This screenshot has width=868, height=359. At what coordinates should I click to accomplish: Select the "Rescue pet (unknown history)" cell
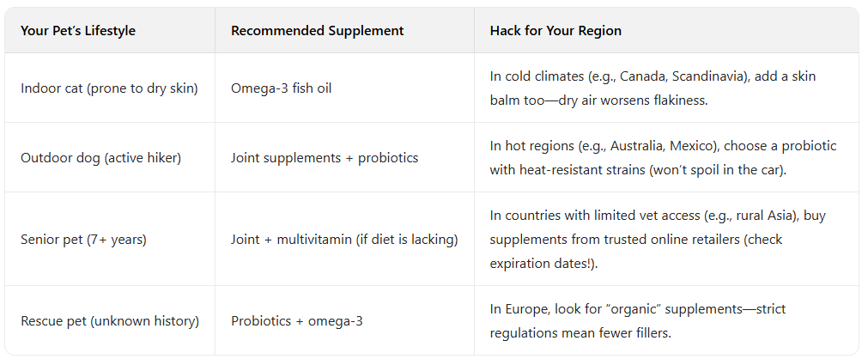click(110, 321)
